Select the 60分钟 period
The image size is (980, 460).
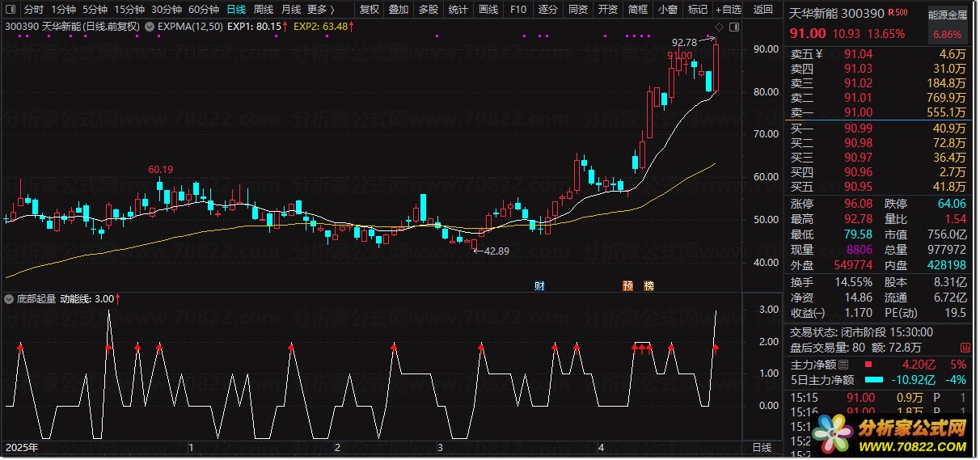(204, 10)
